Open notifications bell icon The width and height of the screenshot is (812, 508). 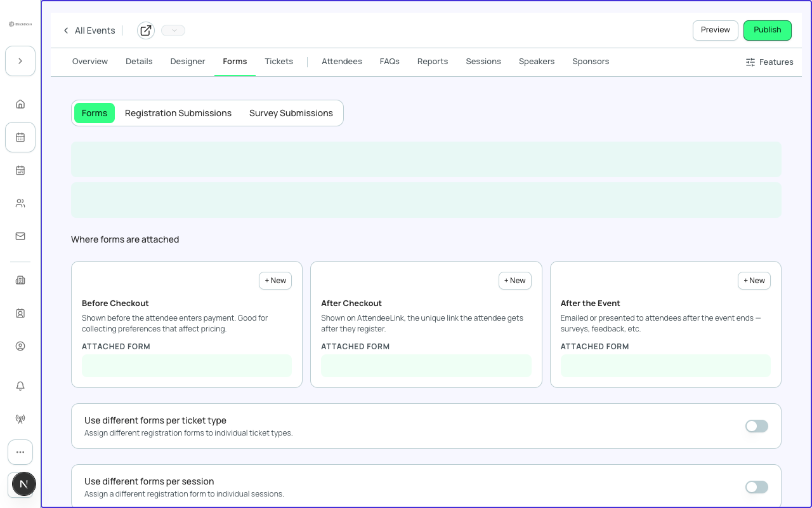point(20,386)
